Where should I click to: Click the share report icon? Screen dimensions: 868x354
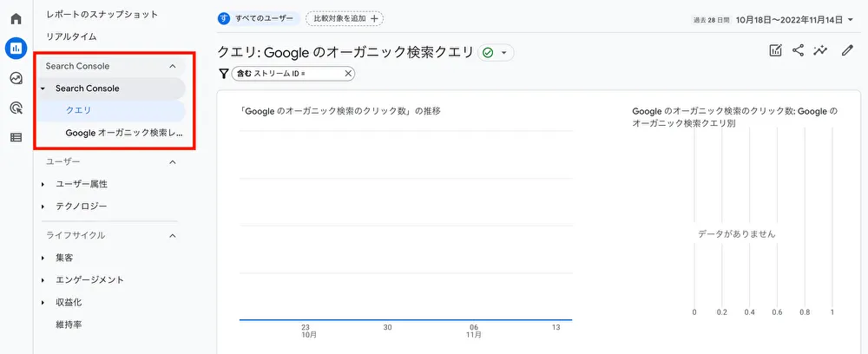pos(798,50)
